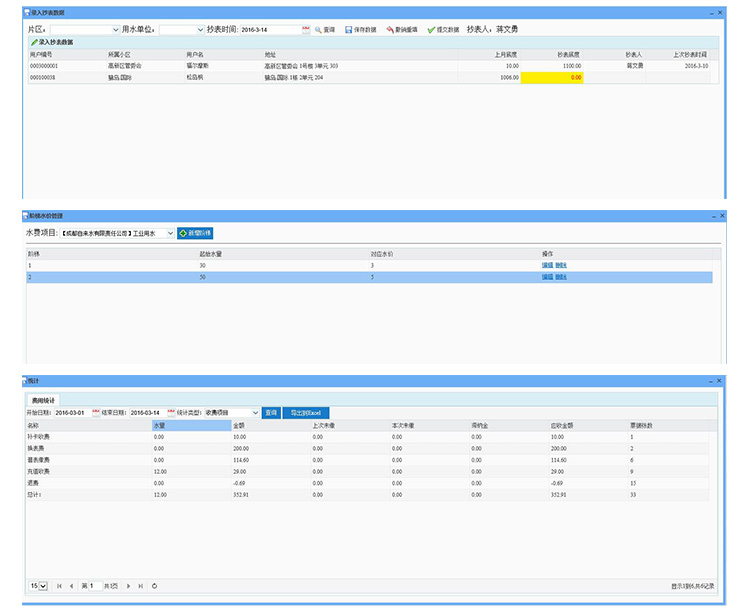
Task: Select the tier 1 row with start amount 30
Action: (x=369, y=266)
